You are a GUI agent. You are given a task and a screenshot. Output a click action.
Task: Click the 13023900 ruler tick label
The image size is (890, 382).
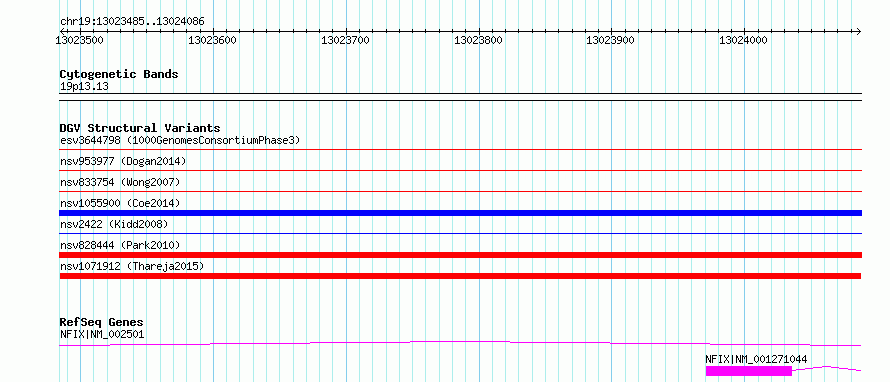pyautogui.click(x=611, y=40)
